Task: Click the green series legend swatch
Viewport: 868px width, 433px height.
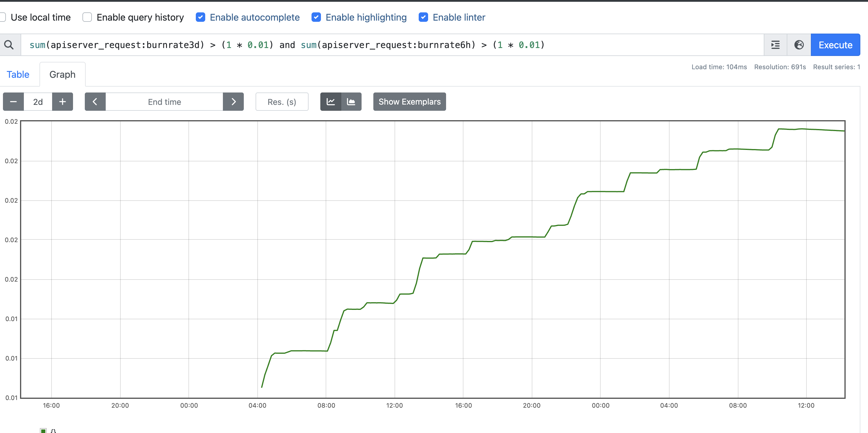Action: (43, 430)
